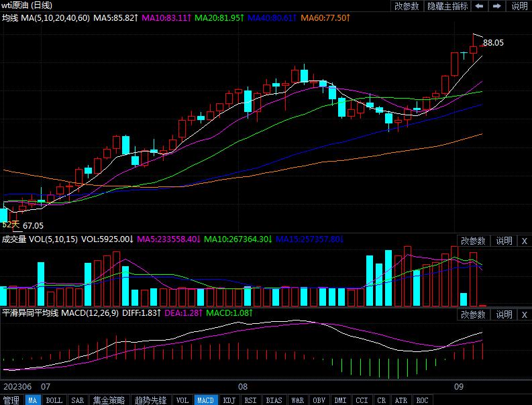Switch to the VOL indicator tab
The image size is (532, 405).
(x=182, y=400)
